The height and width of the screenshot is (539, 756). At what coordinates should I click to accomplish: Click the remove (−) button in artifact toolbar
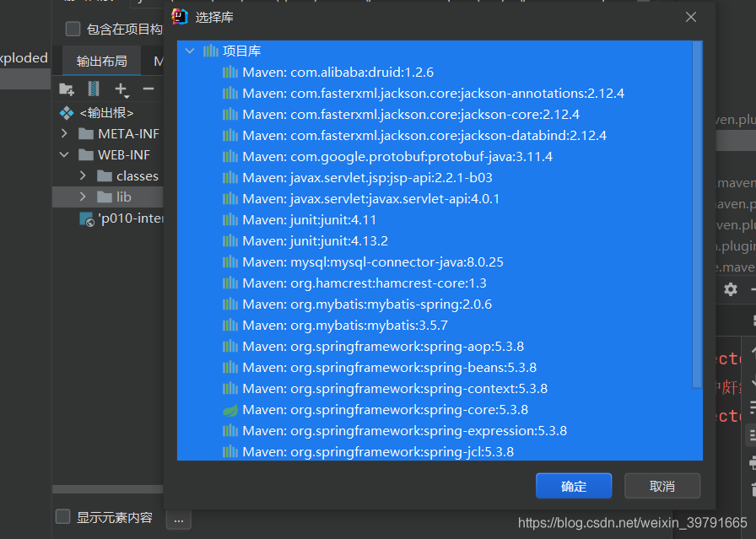(x=148, y=89)
